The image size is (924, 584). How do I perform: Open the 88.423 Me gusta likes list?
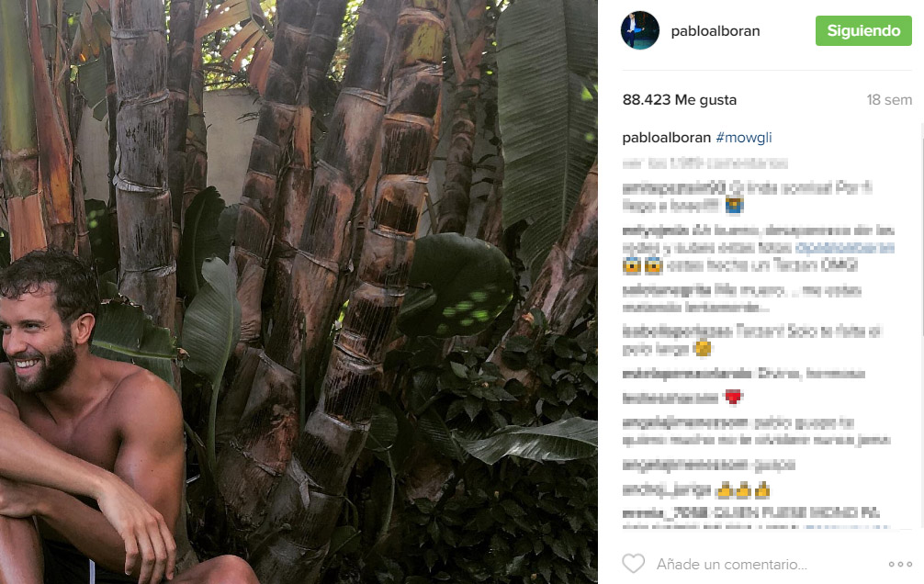[x=680, y=99]
